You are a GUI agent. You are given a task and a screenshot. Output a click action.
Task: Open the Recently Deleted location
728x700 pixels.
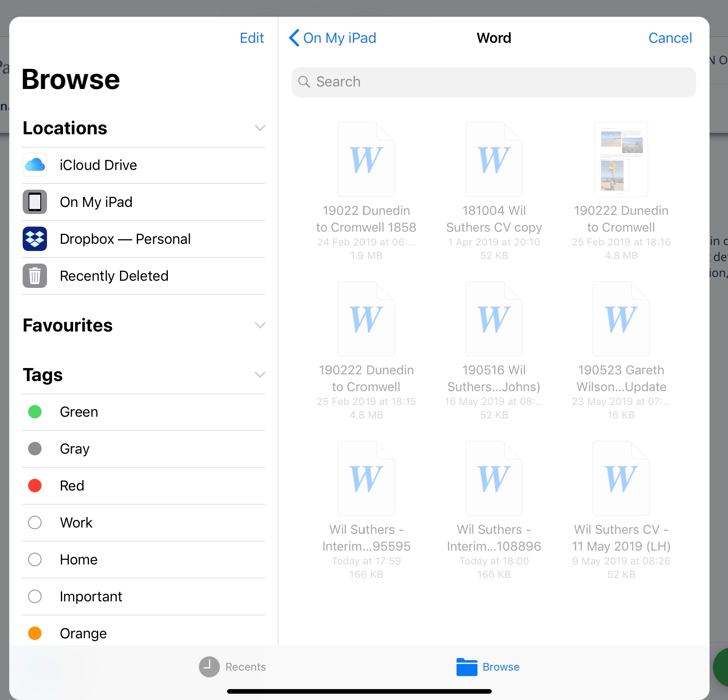tap(144, 276)
